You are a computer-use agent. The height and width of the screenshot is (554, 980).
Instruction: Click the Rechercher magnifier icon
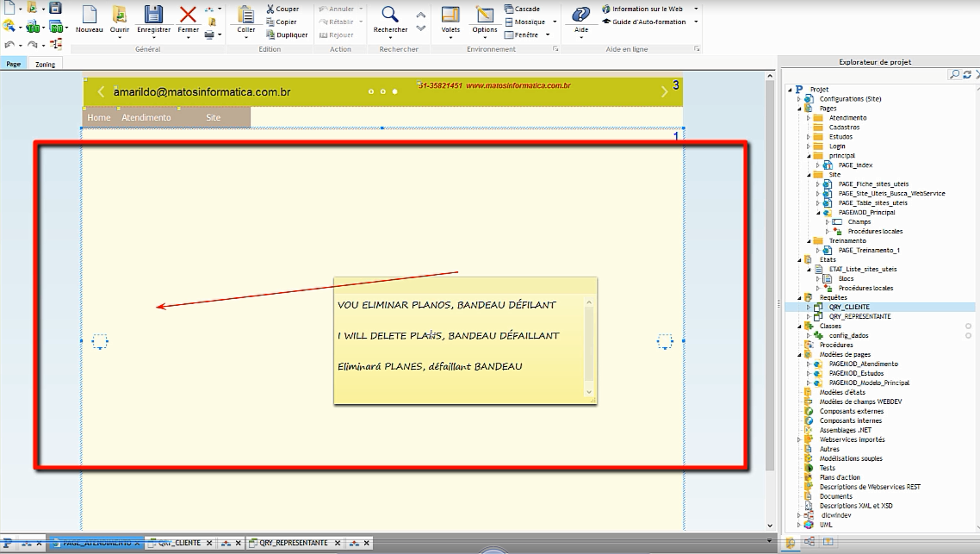pyautogui.click(x=390, y=15)
